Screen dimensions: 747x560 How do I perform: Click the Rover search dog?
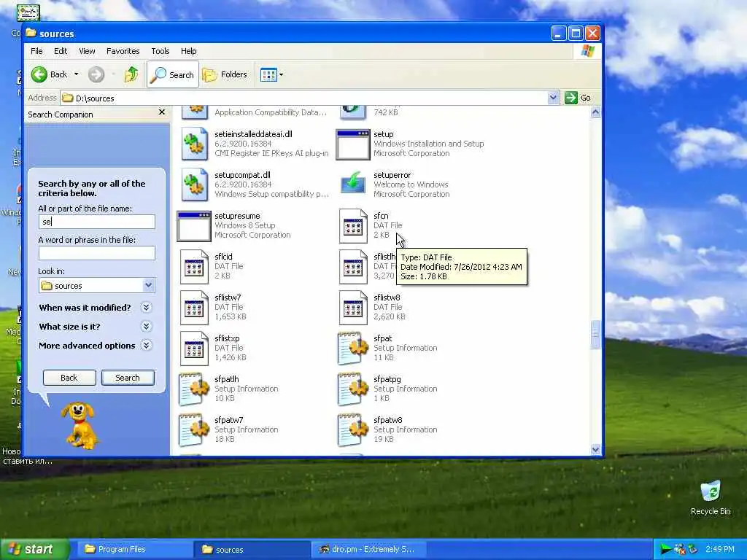[x=80, y=425]
